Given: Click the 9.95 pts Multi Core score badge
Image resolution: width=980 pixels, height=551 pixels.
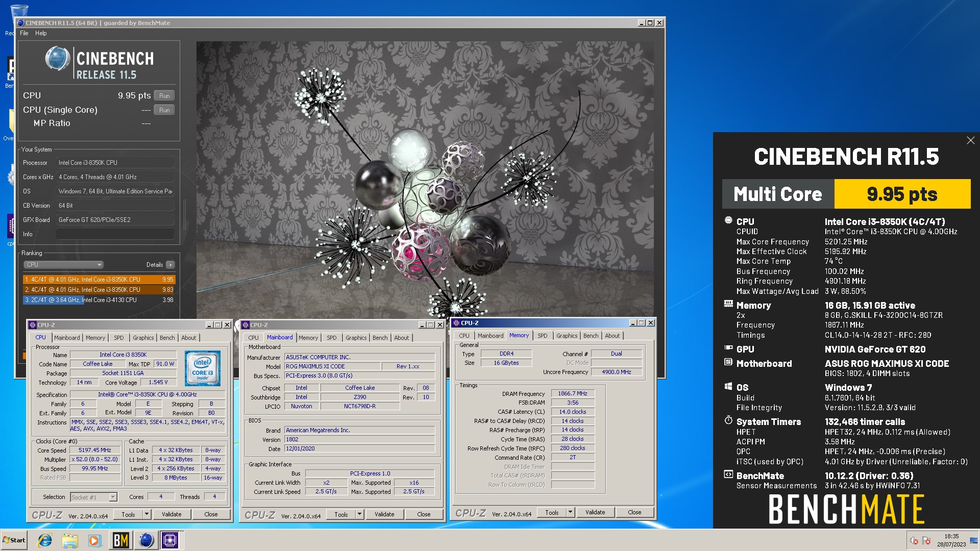Looking at the screenshot, I should pyautogui.click(x=902, y=194).
